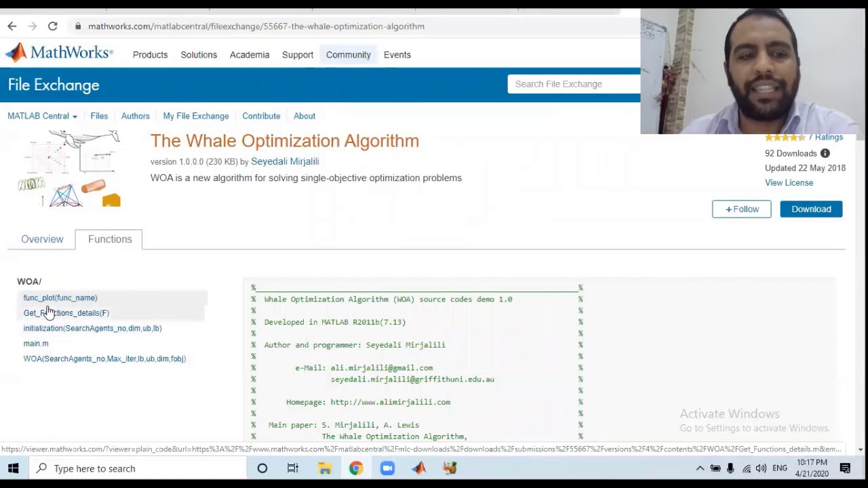Click the WOA/ folder label
This screenshot has width=868, height=488.
29,281
